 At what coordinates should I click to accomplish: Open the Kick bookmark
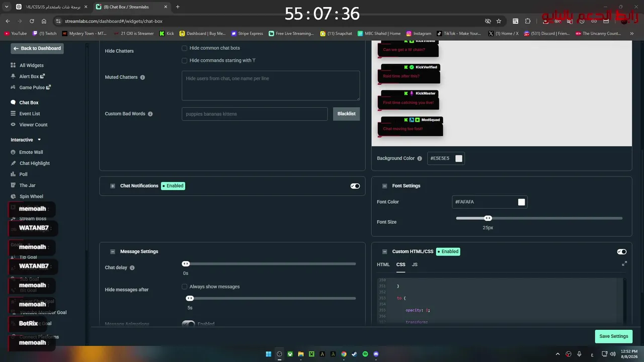tap(167, 34)
